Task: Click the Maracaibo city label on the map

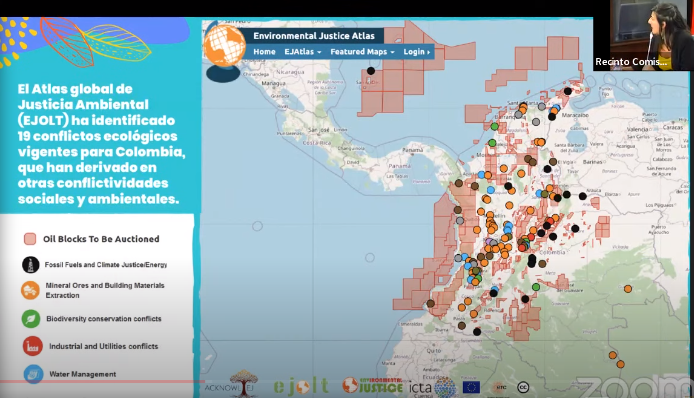Action: tap(575, 115)
